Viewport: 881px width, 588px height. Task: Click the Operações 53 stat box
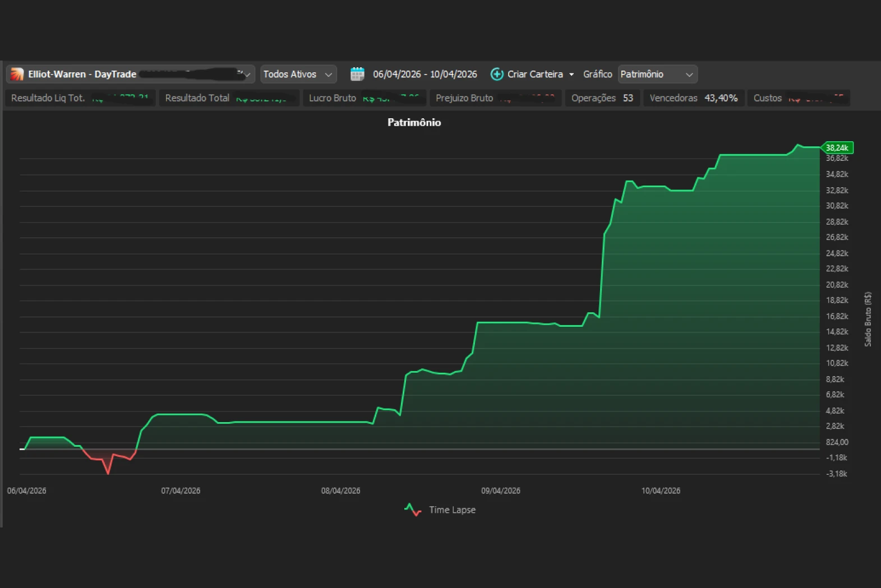602,98
